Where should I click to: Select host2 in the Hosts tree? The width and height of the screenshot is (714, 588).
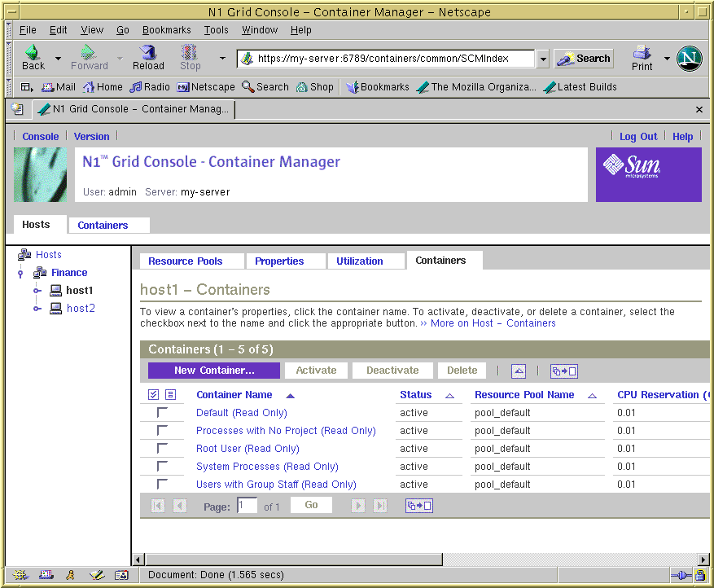[x=81, y=309]
